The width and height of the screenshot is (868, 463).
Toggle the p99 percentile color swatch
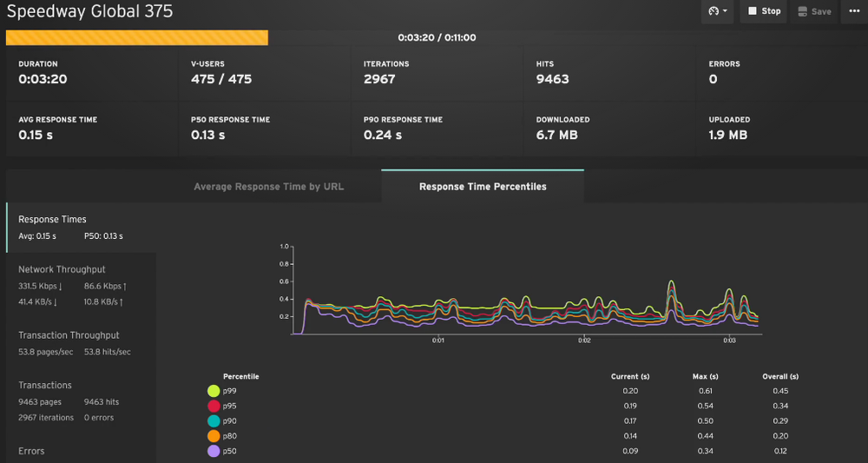pos(214,391)
